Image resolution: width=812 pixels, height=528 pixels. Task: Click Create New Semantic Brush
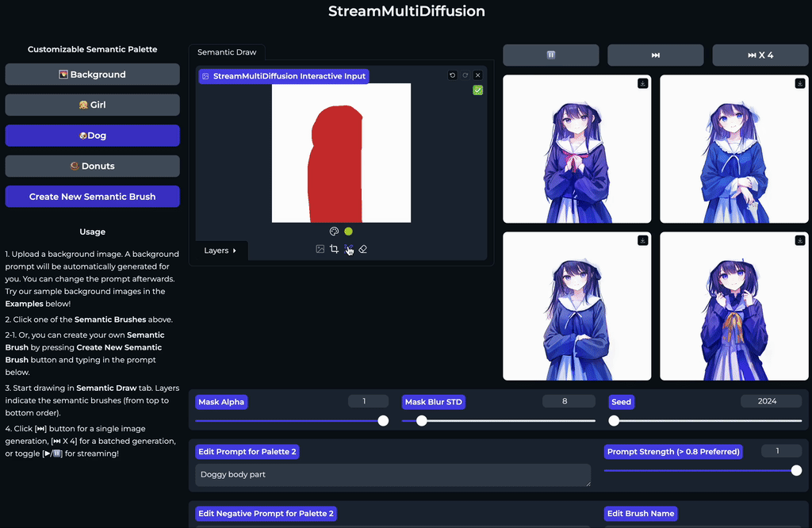(92, 197)
